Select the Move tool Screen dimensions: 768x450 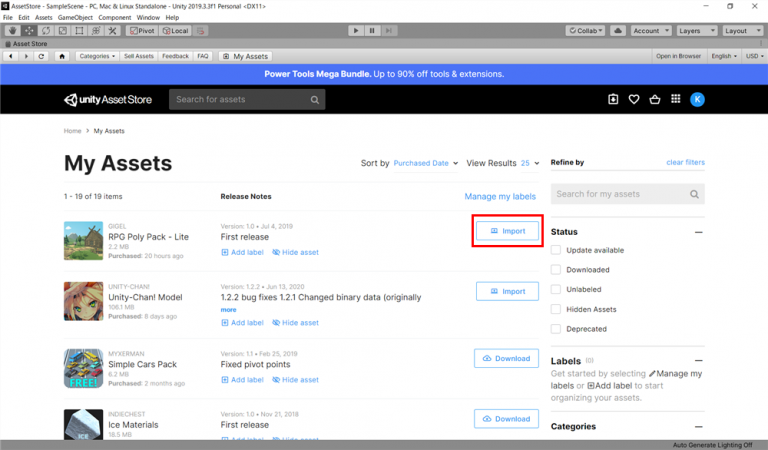coord(29,30)
